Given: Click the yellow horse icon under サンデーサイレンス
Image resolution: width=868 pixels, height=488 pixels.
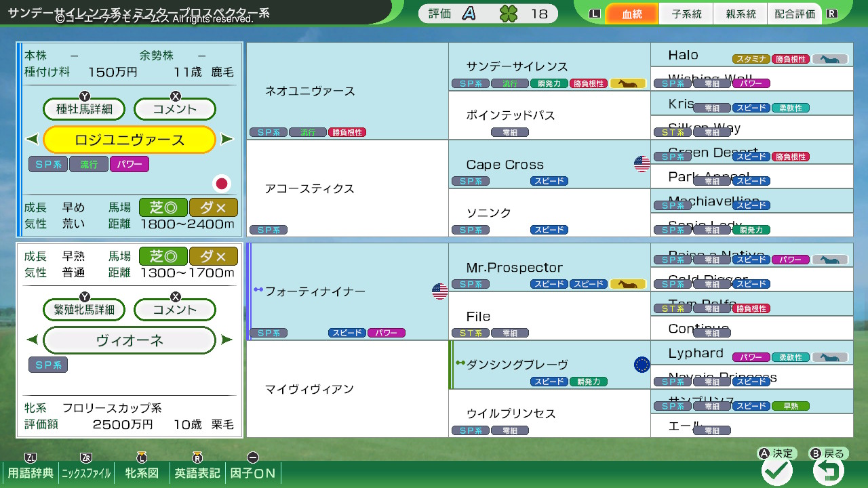Looking at the screenshot, I should point(628,83).
